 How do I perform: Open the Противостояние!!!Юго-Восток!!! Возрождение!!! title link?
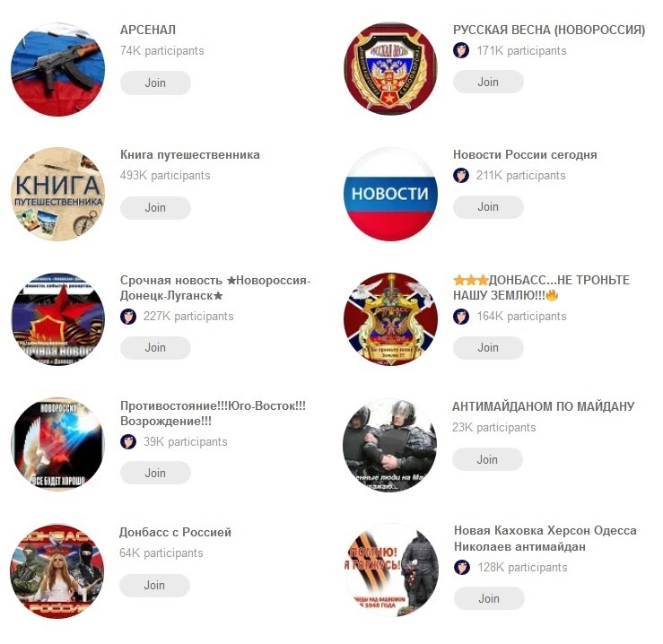[x=214, y=413]
